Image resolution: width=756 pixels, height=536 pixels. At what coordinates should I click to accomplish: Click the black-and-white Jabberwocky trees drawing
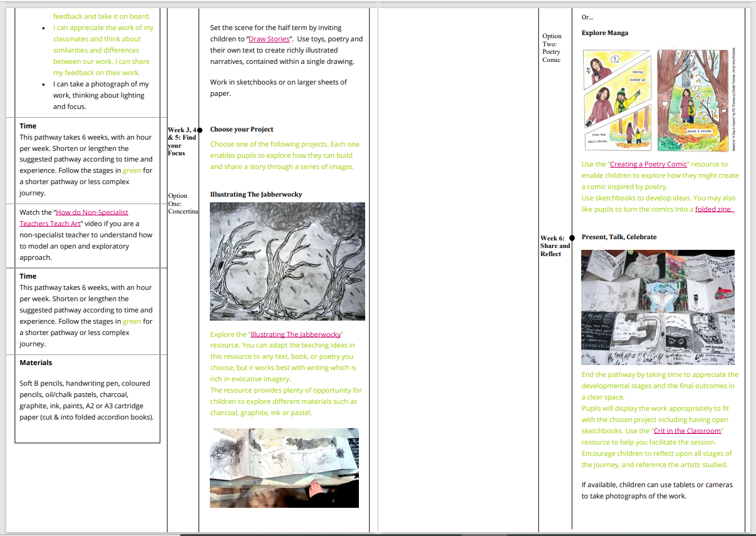287,261
